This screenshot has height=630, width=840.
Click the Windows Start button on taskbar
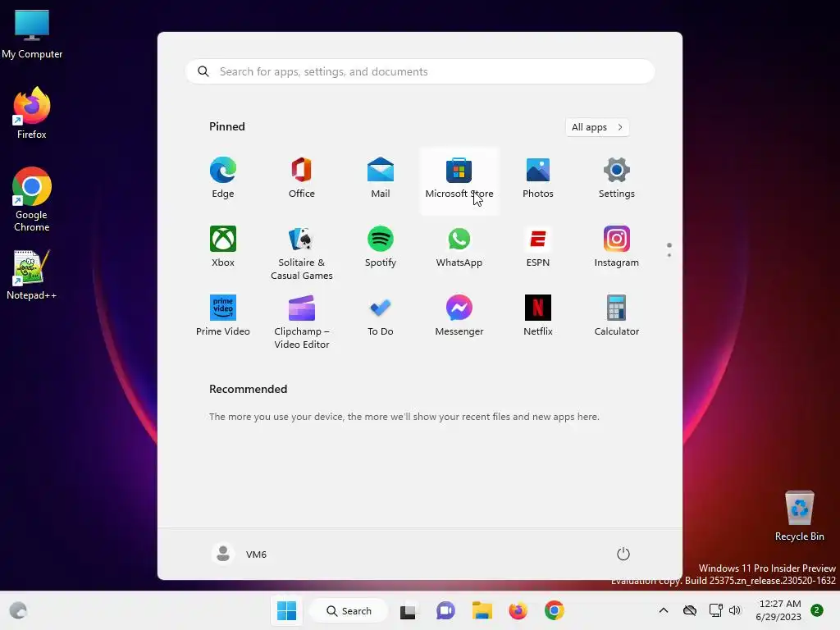tap(286, 610)
